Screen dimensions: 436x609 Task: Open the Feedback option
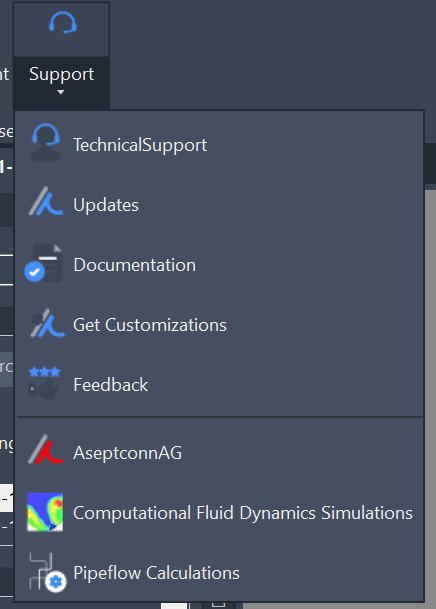point(219,385)
